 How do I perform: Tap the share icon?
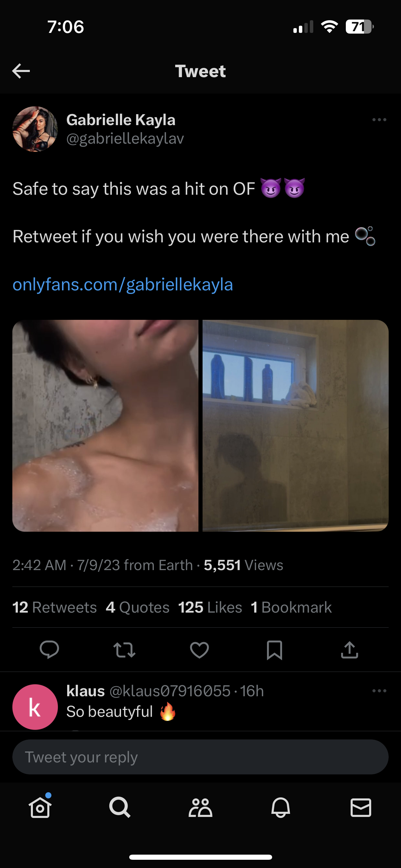(349, 650)
